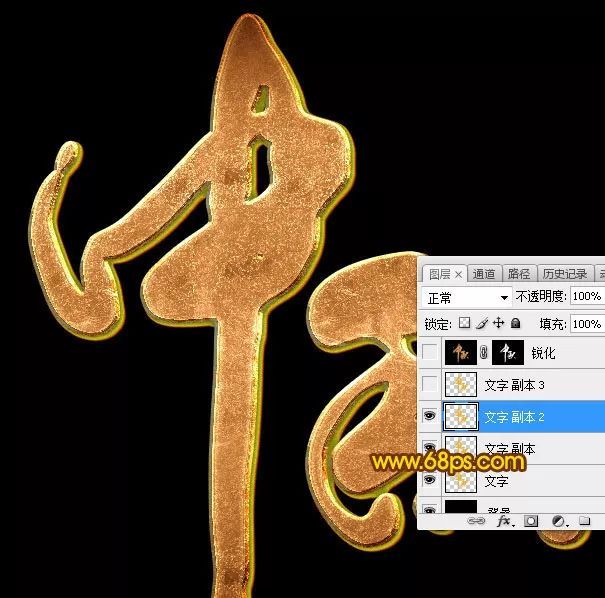605x598 pixels.
Task: Show the 文字 副本 3 layer
Action: tap(430, 384)
